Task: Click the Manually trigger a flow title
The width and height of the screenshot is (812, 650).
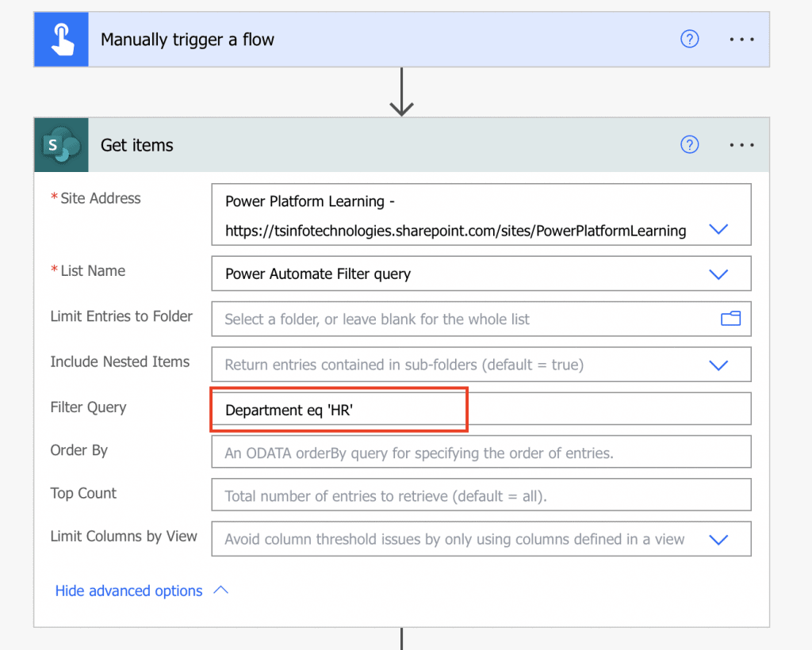Action: [x=187, y=40]
